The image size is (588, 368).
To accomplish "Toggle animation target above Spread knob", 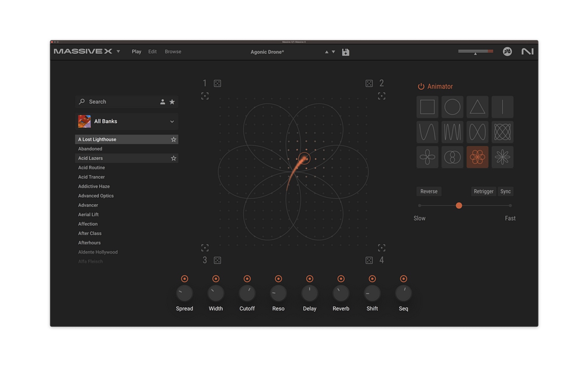I will pyautogui.click(x=184, y=279).
